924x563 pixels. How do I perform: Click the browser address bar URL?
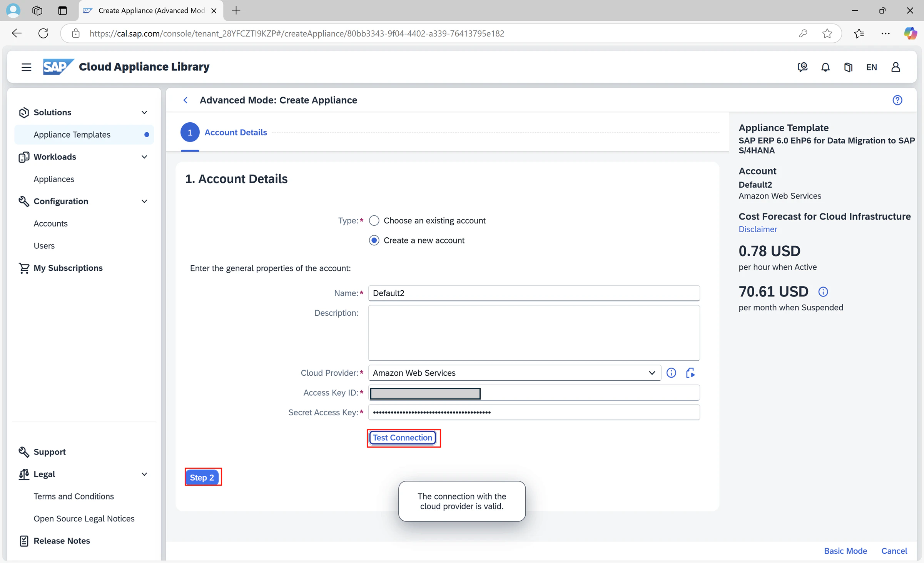click(x=297, y=33)
